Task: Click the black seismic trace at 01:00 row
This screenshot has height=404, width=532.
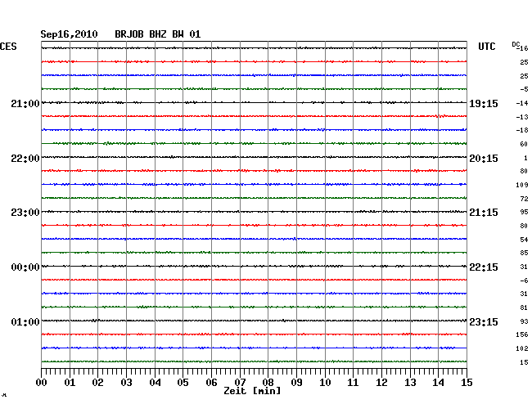Action: pyautogui.click(x=254, y=321)
